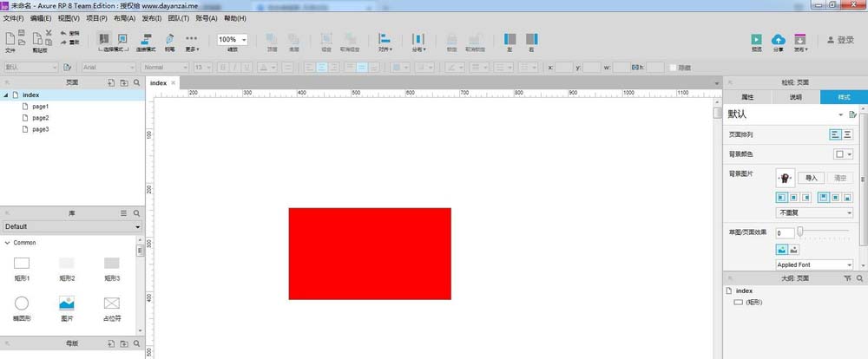Toggle the right panel layout icon
This screenshot has height=359, width=868.
pyautogui.click(x=531, y=39)
